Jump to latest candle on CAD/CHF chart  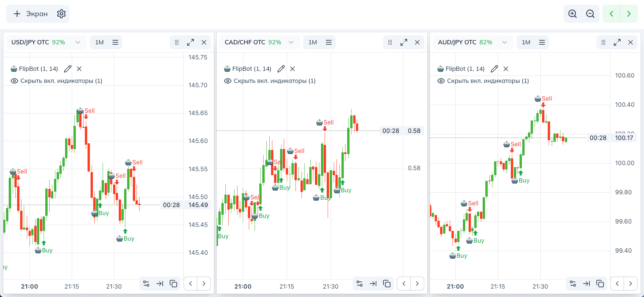coord(373,284)
